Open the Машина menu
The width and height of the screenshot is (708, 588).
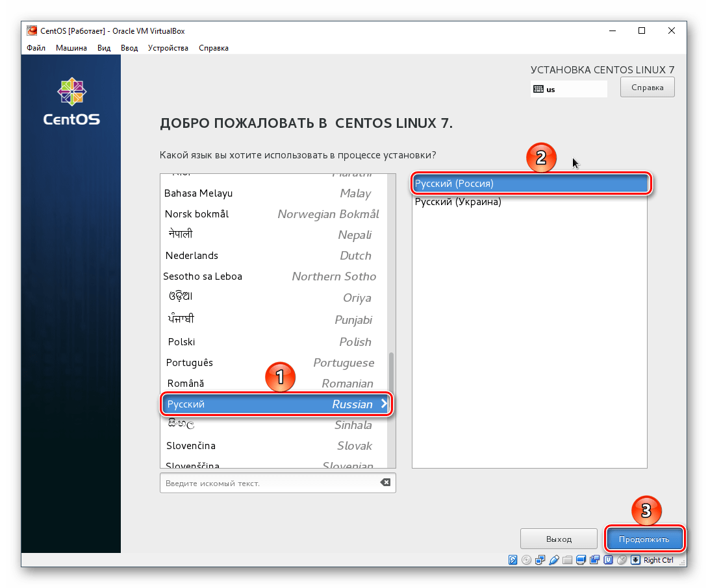coord(71,47)
